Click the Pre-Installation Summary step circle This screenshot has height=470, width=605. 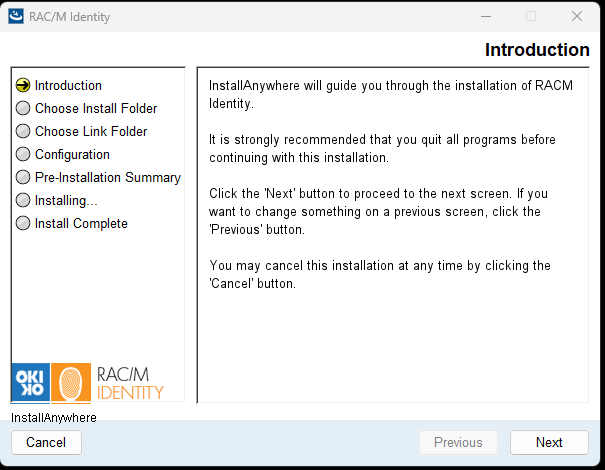(23, 178)
